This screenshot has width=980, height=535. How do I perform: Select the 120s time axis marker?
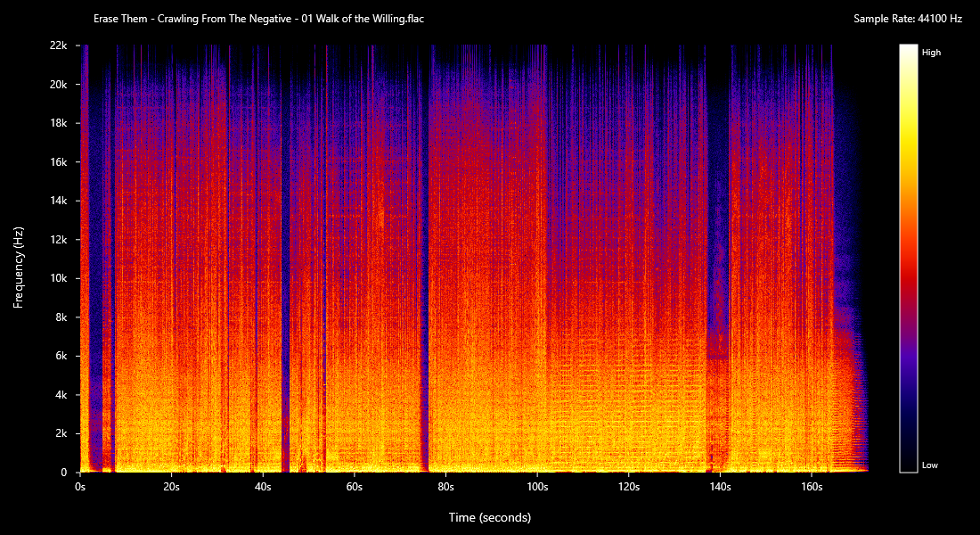pyautogui.click(x=628, y=488)
